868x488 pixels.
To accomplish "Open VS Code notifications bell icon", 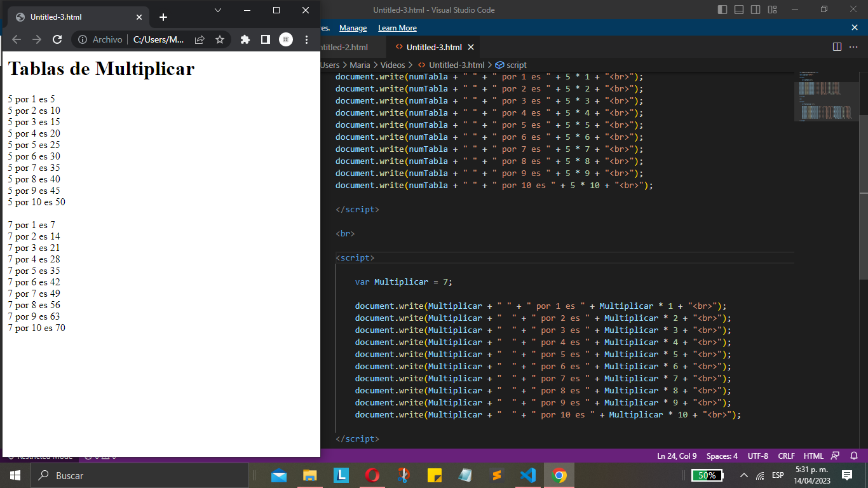I will click(x=854, y=456).
